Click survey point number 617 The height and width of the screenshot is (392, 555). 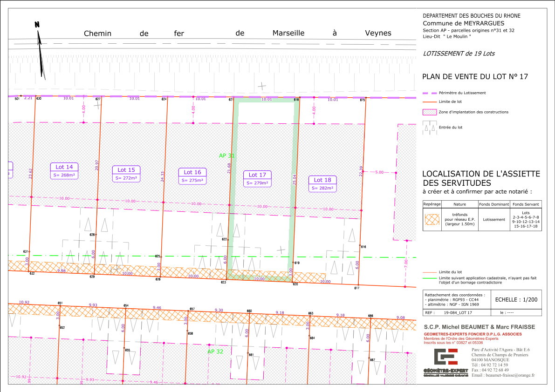[357, 288]
